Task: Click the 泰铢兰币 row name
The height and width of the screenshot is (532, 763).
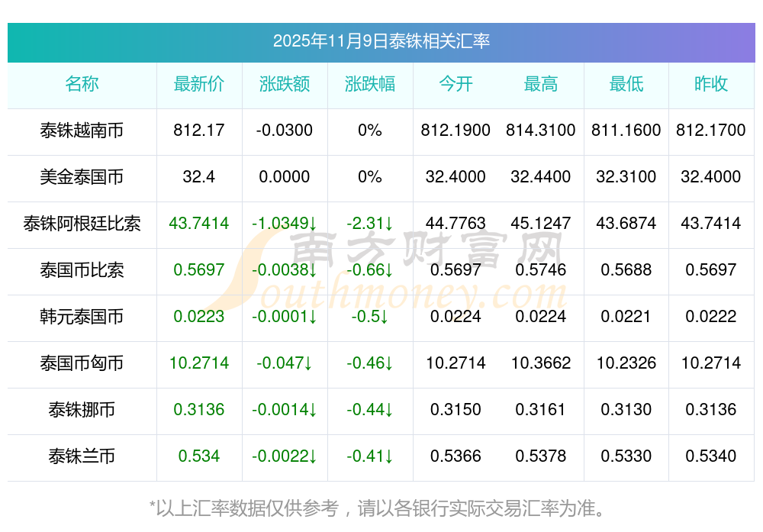Action: (x=82, y=456)
